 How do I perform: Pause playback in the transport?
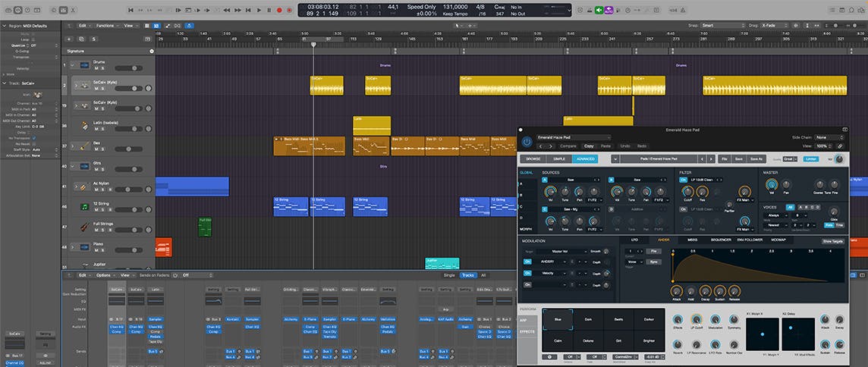pos(269,10)
